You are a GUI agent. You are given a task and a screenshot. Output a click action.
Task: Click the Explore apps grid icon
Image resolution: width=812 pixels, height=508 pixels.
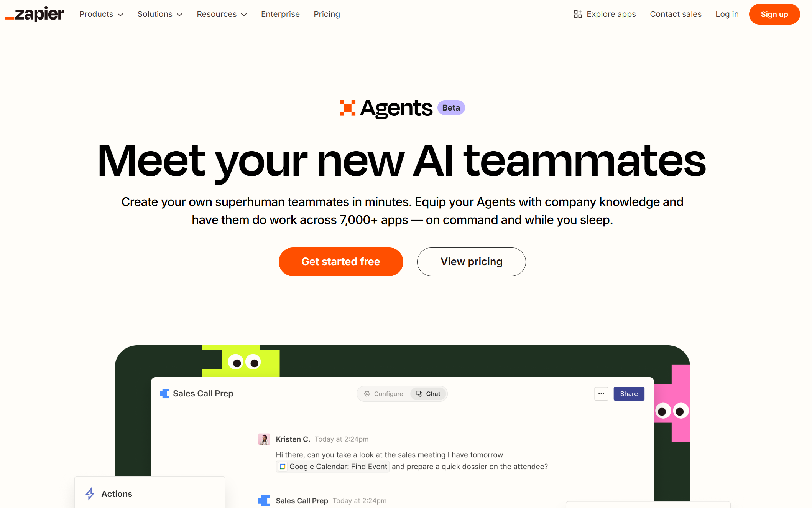578,13
